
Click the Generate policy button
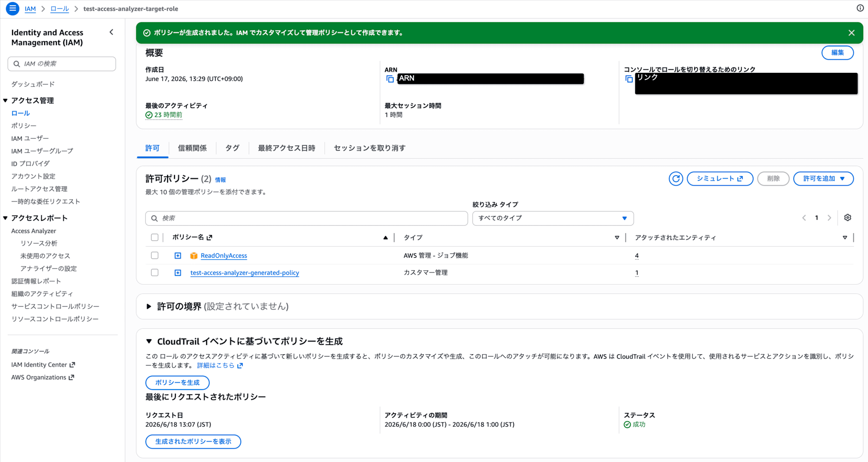(x=178, y=383)
